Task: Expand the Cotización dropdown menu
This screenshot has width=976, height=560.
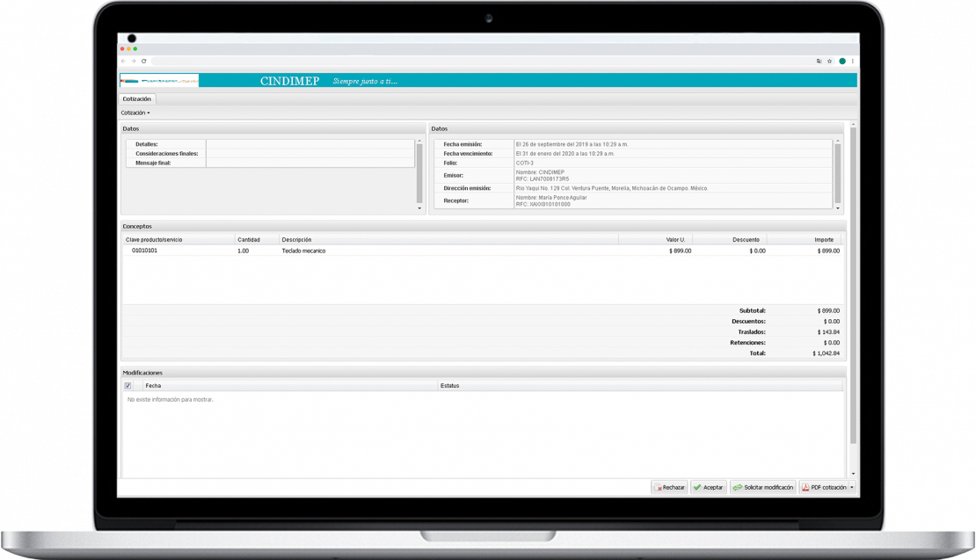Action: tap(135, 113)
